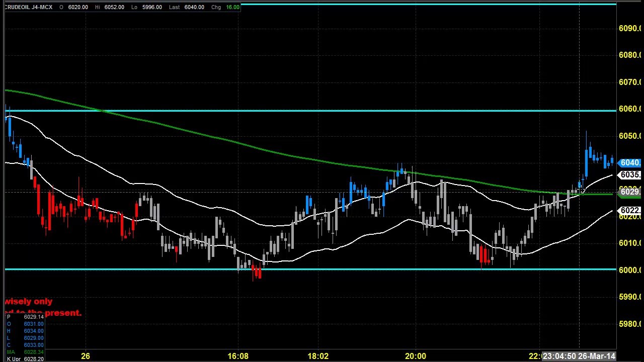This screenshot has width=644, height=362.
Task: Click the 6010.0 price axis label
Action: [x=629, y=243]
